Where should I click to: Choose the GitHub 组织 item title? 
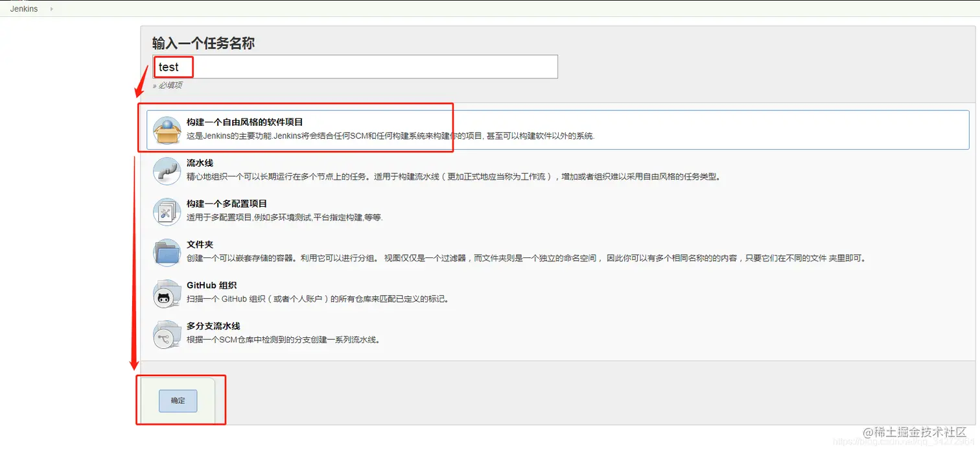pyautogui.click(x=211, y=285)
